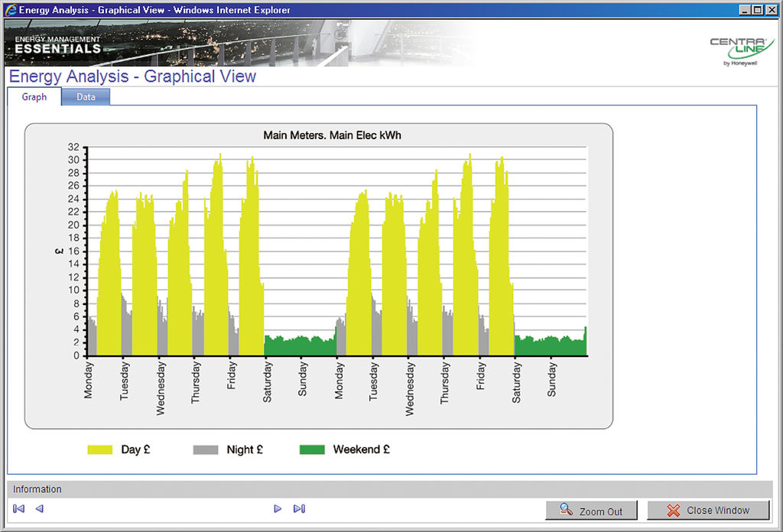Minimize the Internet Explorer window
The height and width of the screenshot is (532, 783).
pyautogui.click(x=744, y=10)
